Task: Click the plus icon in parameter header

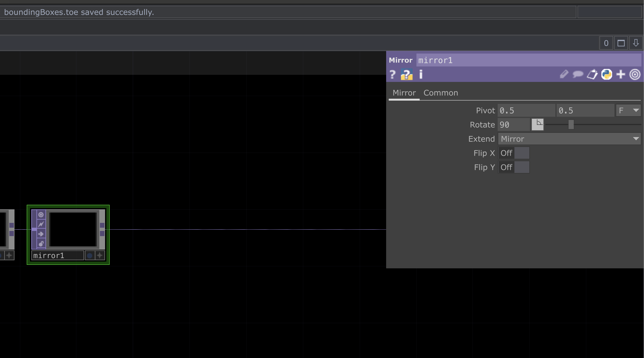Action: 620,75
